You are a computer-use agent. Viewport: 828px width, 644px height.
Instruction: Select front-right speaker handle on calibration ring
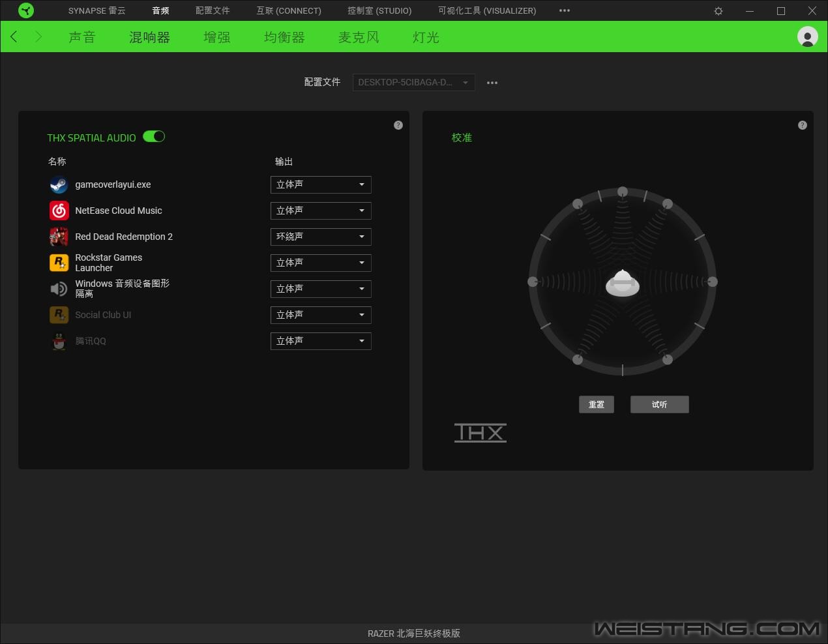coord(668,204)
